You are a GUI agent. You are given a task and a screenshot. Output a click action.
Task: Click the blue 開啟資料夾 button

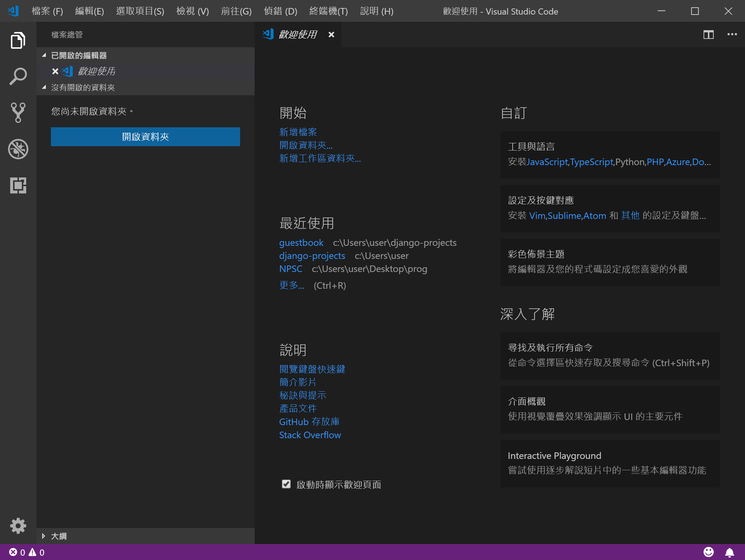145,137
